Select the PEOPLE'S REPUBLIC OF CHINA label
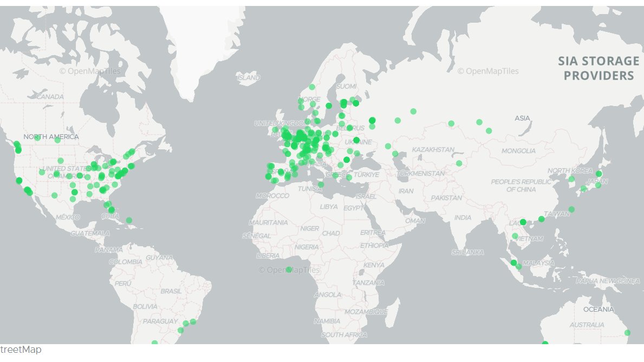This screenshot has height=362, width=644. [x=521, y=186]
